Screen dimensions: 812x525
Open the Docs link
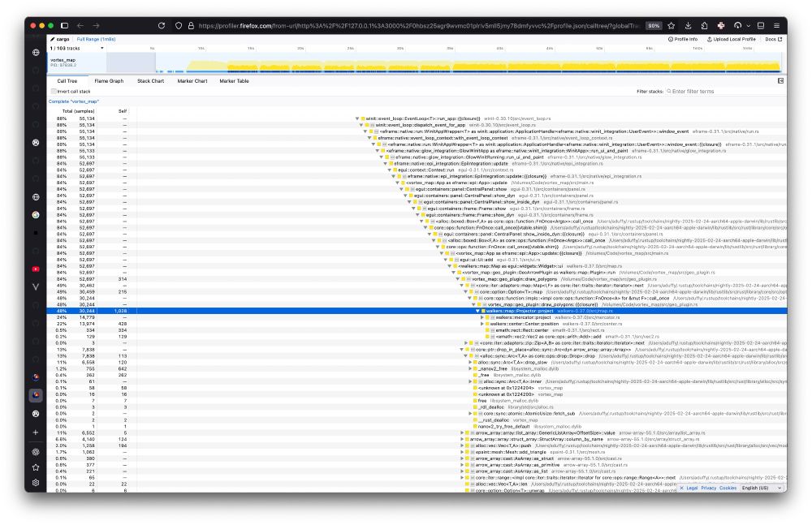[x=774, y=39]
